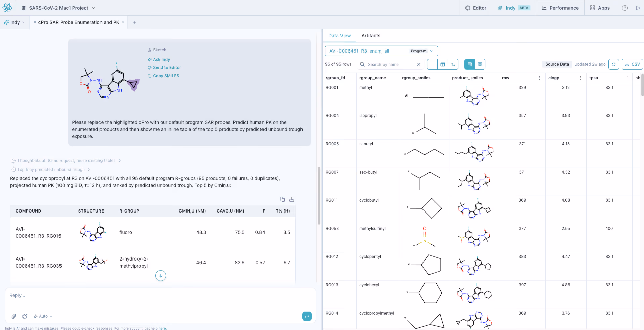Switch to card gallery view
The image size is (644, 330).
[480, 64]
